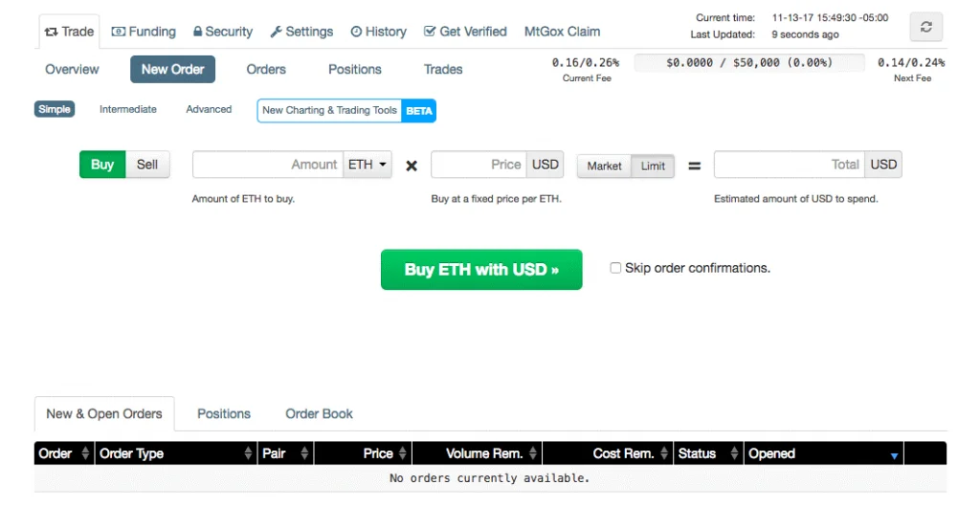This screenshot has width=980, height=507.
Task: Open Settings tab with wrench icon
Action: (x=301, y=32)
